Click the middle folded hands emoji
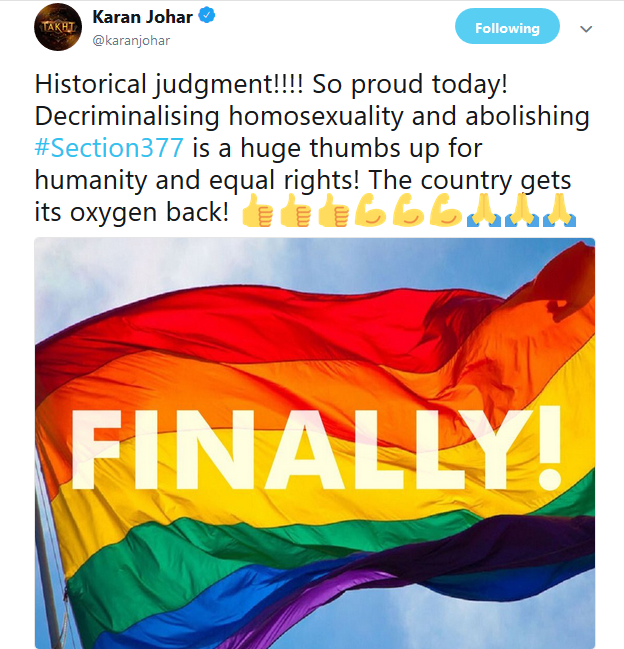The width and height of the screenshot is (624, 649). tap(522, 210)
